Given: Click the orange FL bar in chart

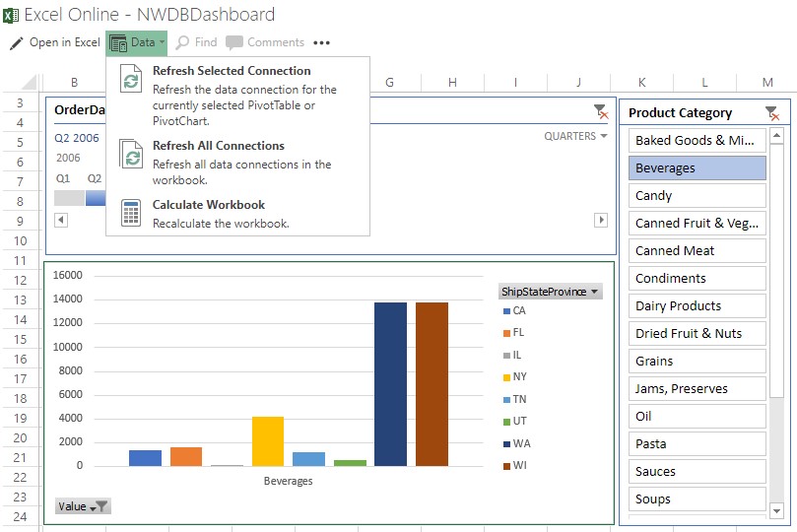Looking at the screenshot, I should 186,456.
